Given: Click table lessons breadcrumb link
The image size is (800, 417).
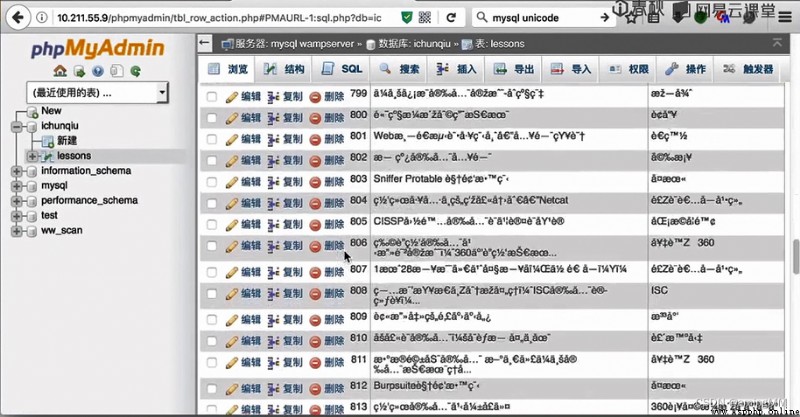Looking at the screenshot, I should point(499,44).
